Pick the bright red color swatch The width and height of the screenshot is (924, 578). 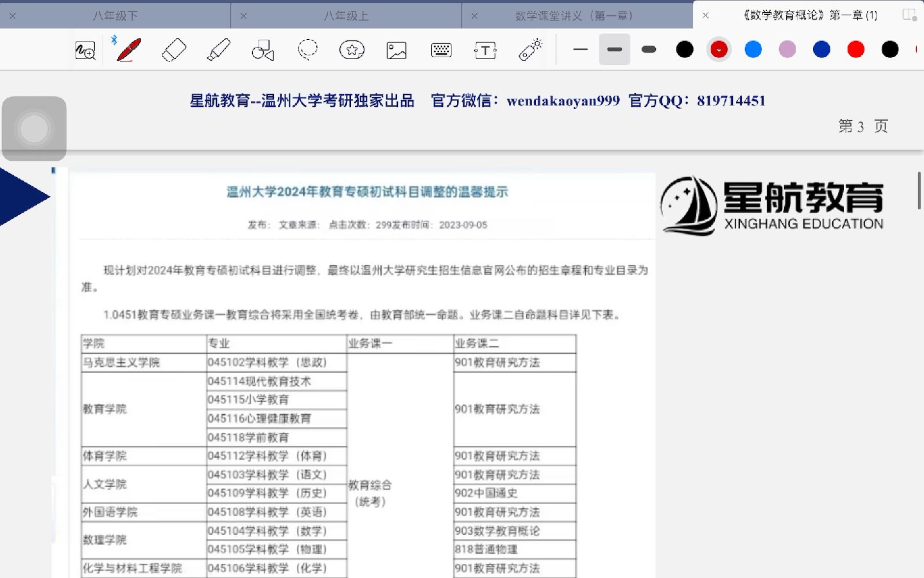click(856, 49)
